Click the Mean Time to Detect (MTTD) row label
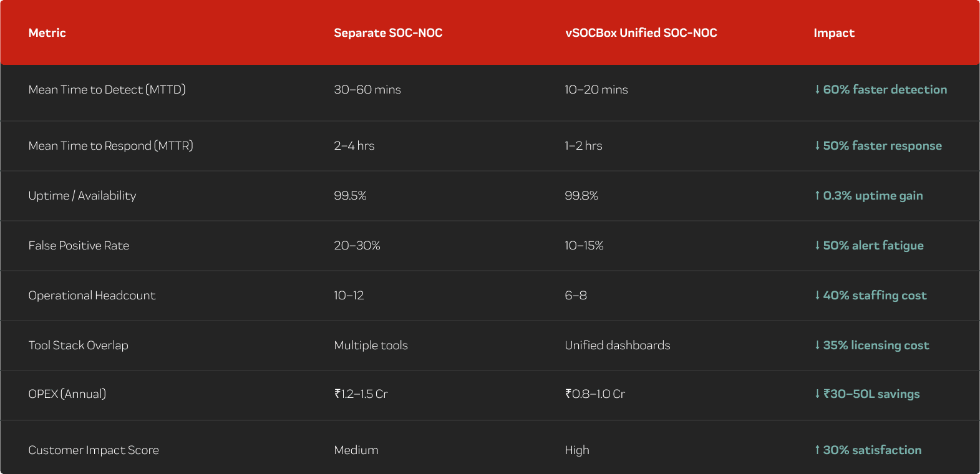The height and width of the screenshot is (474, 980). 107,89
